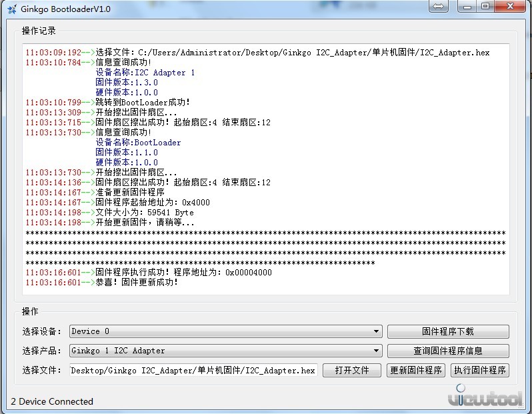The image size is (532, 414).
Task: Click the 选择设备 label
Action: click(41, 331)
